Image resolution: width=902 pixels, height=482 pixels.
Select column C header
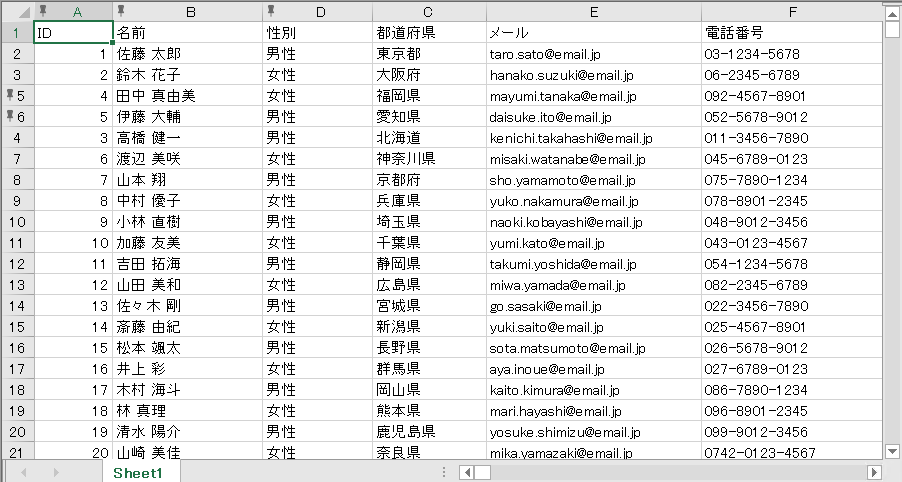click(x=427, y=12)
